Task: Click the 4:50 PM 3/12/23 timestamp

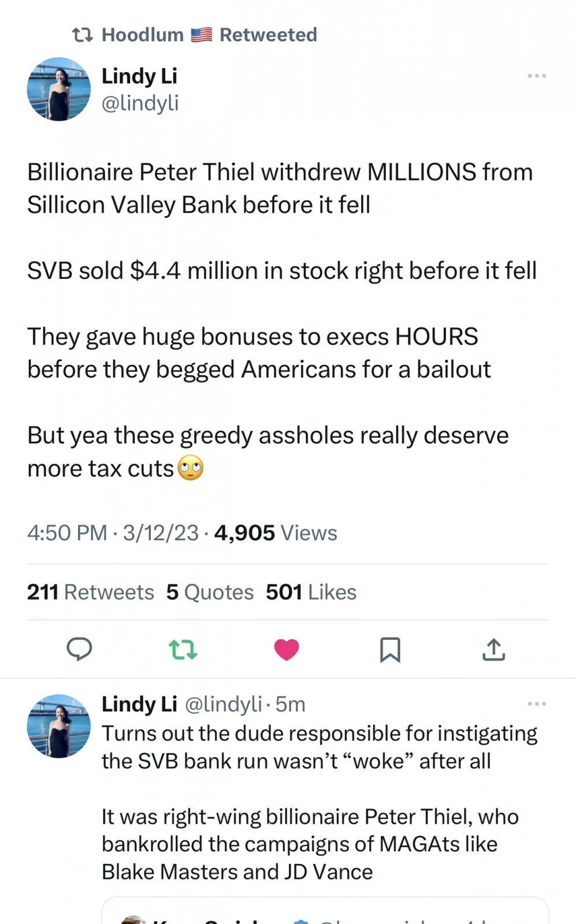Action: click(x=113, y=532)
